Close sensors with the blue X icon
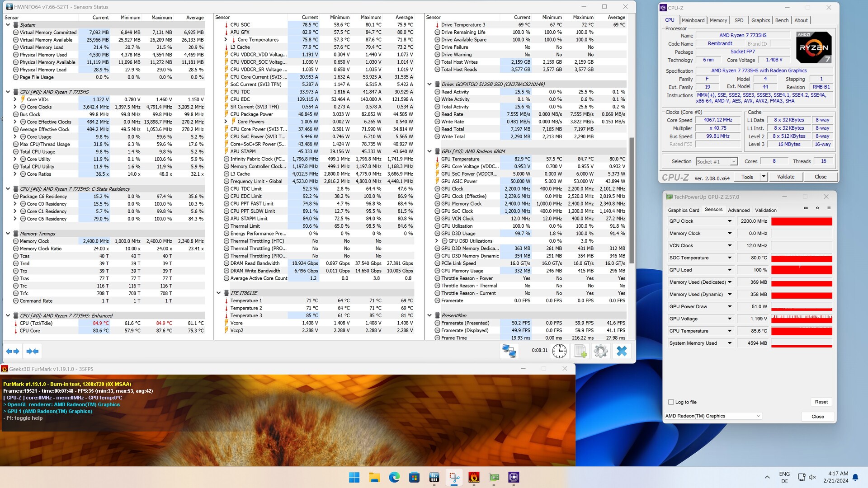Viewport: 868px width, 488px height. tap(622, 351)
